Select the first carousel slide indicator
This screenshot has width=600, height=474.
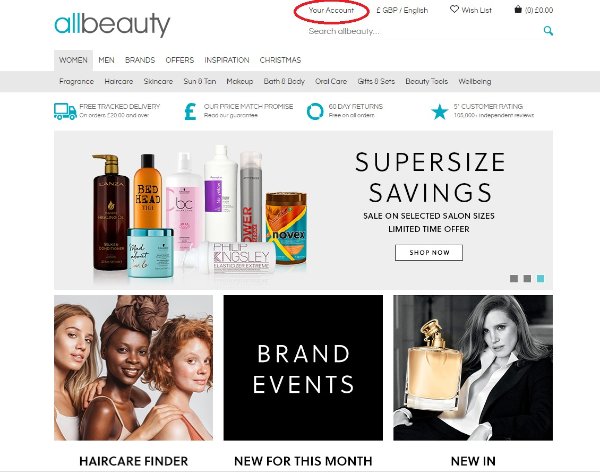pyautogui.click(x=514, y=279)
